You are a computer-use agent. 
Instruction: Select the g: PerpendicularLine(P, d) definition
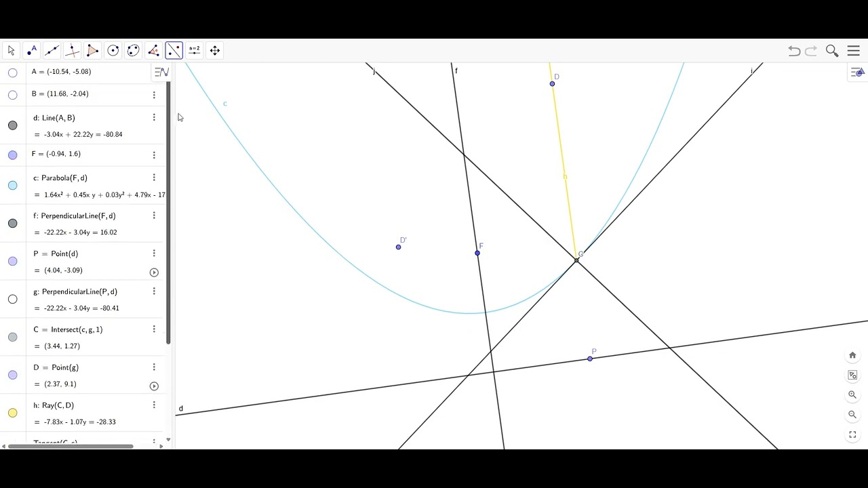pos(75,291)
